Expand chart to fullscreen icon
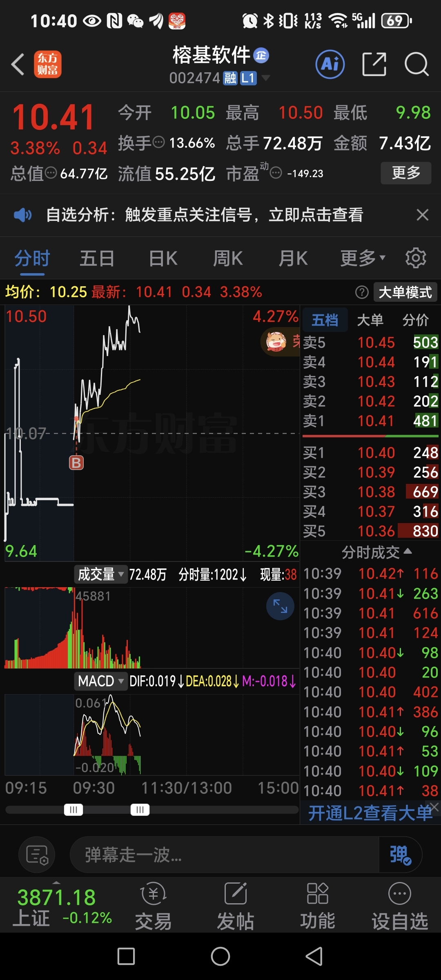The image size is (441, 980). pyautogui.click(x=280, y=606)
